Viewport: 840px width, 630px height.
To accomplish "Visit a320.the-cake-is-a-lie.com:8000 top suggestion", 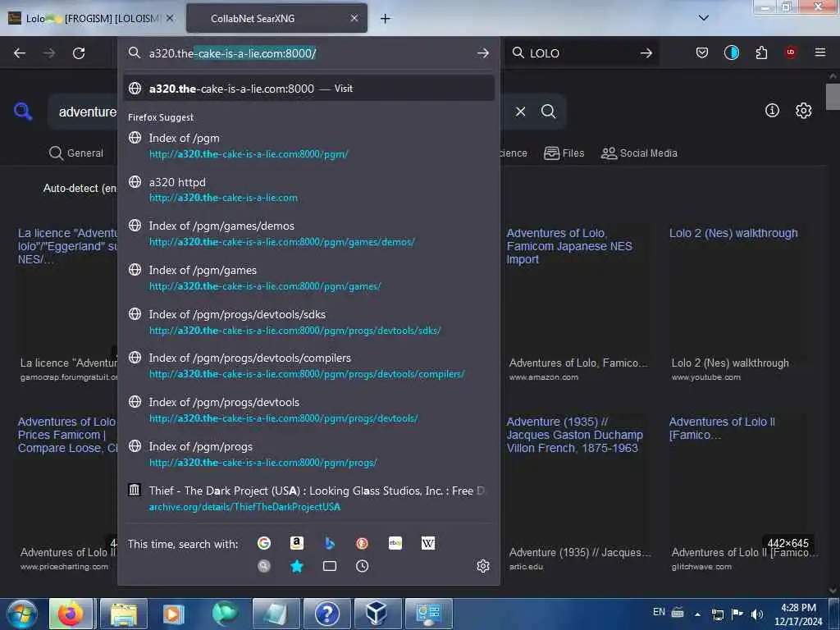I will [x=308, y=89].
